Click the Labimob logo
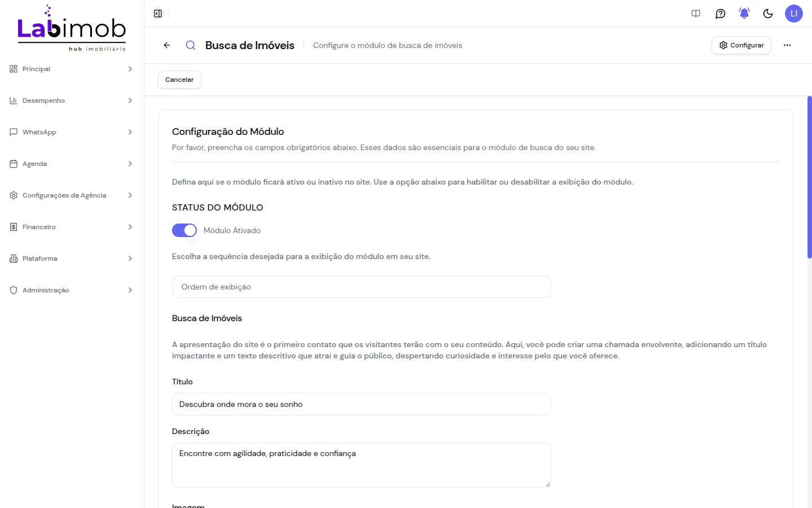The height and width of the screenshot is (508, 812). tap(72, 28)
